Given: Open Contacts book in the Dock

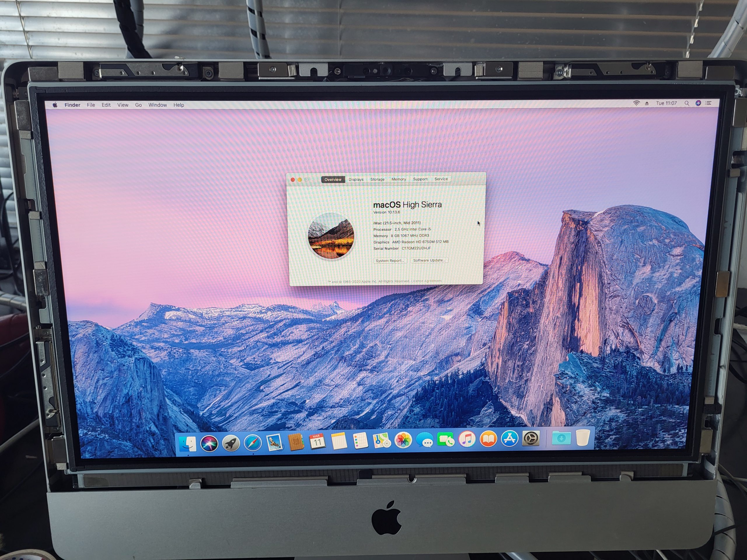Looking at the screenshot, I should (296, 442).
